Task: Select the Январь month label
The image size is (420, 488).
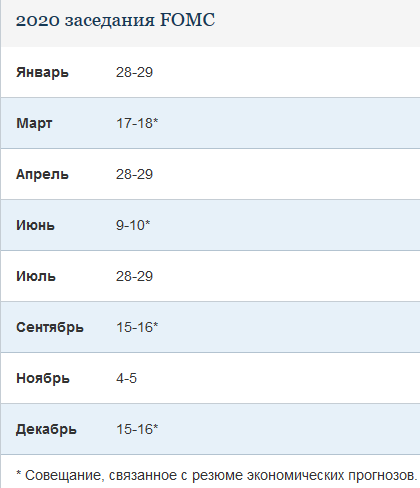Action: point(42,72)
